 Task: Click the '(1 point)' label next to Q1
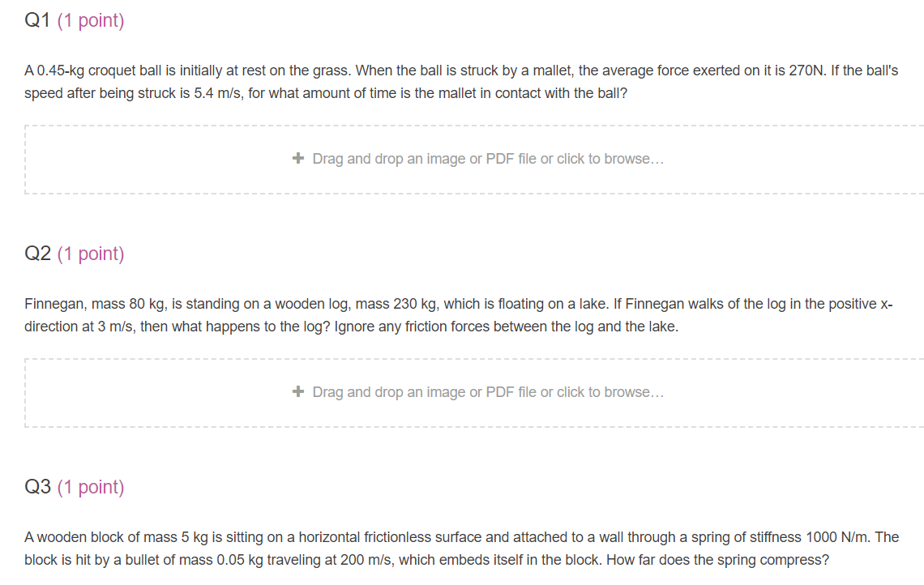click(90, 19)
